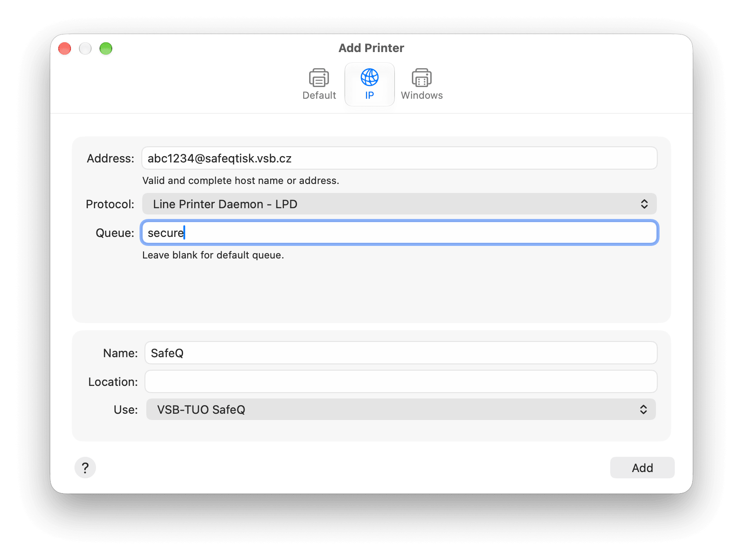Click the 'Queue:' label
The width and height of the screenshot is (743, 560).
pos(115,233)
